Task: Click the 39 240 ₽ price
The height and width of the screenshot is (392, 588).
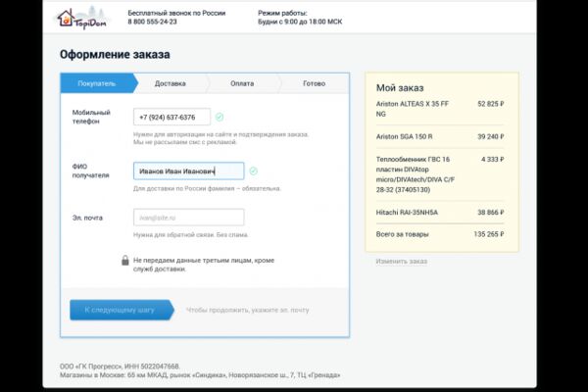Action: click(x=491, y=136)
